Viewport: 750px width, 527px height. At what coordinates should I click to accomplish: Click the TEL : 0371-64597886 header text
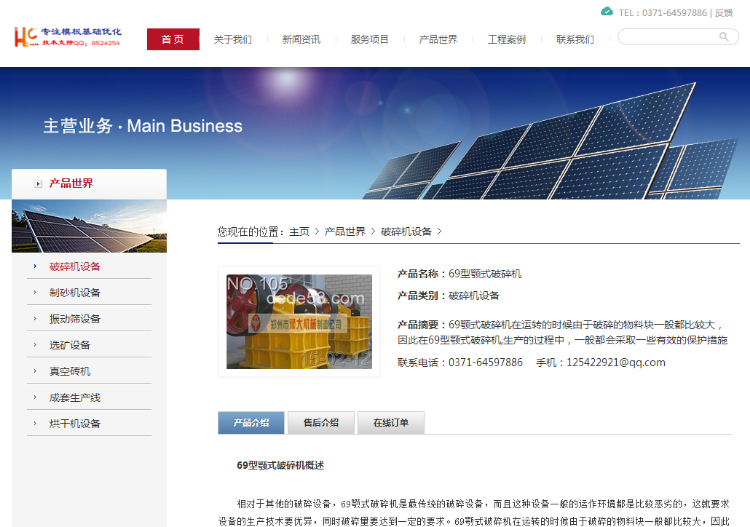(x=662, y=13)
